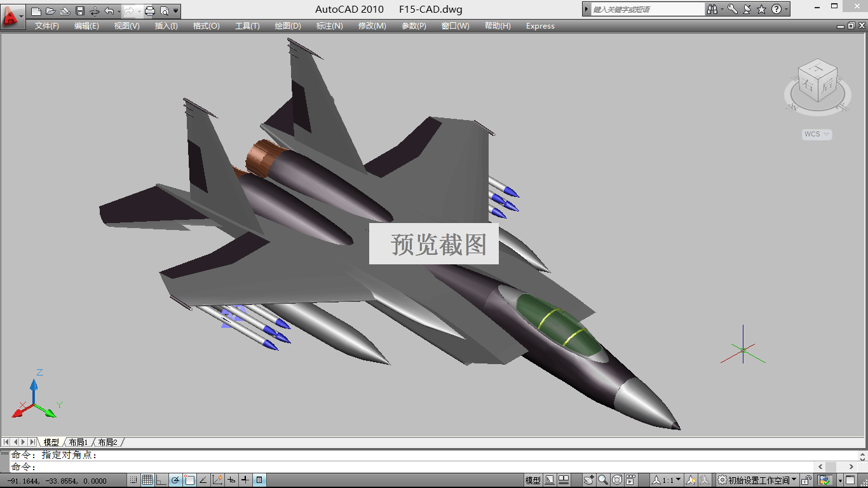Screen dimensions: 868x488
Task: Toggle Object Snap in status bar
Action: click(x=189, y=480)
